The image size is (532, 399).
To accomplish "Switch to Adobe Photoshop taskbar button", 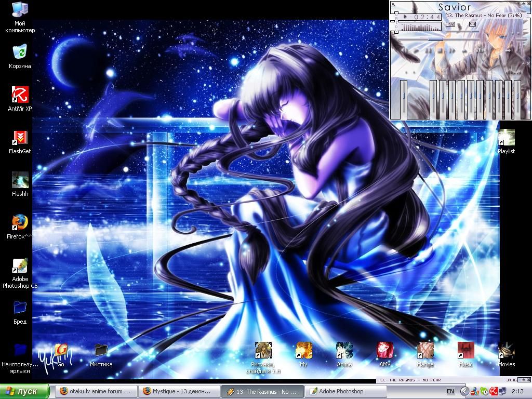I will tap(345, 391).
